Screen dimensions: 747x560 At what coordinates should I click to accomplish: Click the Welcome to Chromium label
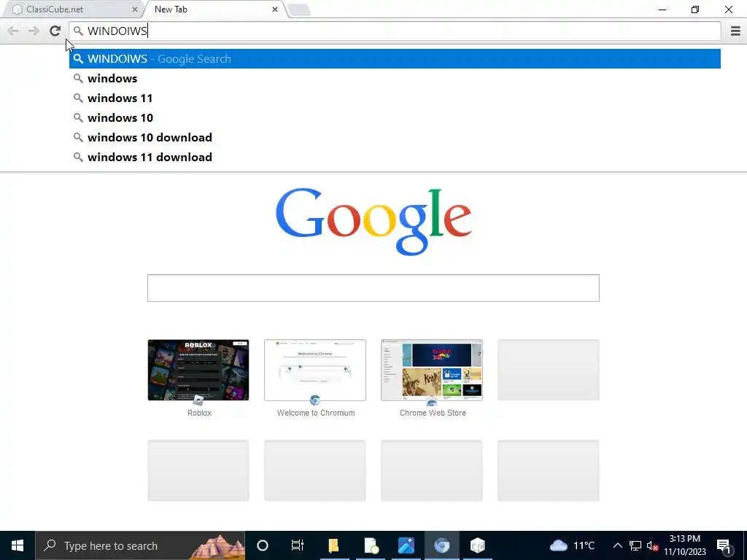[316, 413]
